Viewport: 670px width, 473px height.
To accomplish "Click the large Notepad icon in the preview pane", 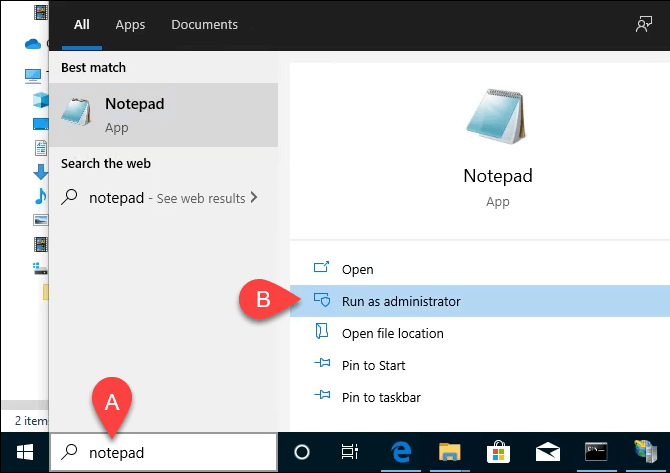I will tap(498, 116).
